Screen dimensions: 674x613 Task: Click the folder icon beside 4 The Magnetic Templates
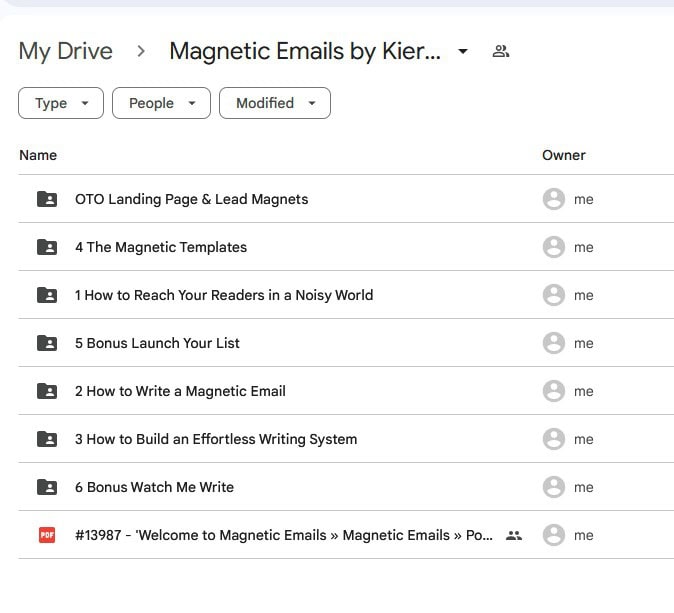coord(47,247)
